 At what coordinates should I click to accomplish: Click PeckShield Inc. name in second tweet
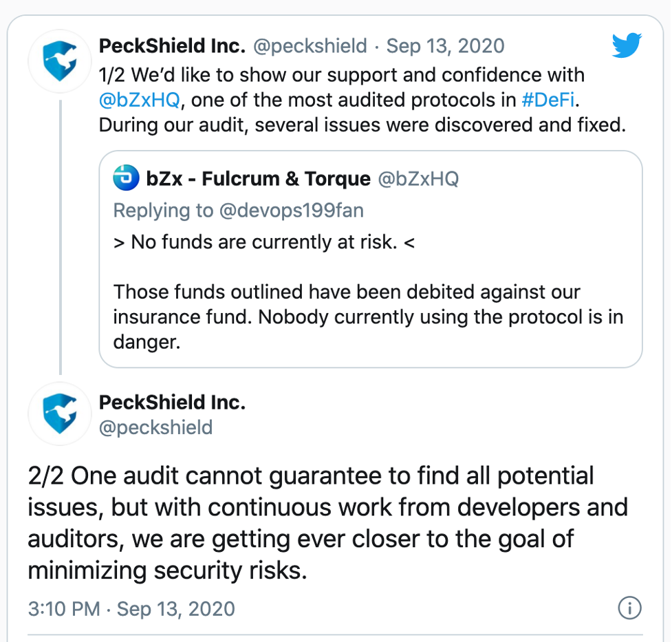coord(172,403)
